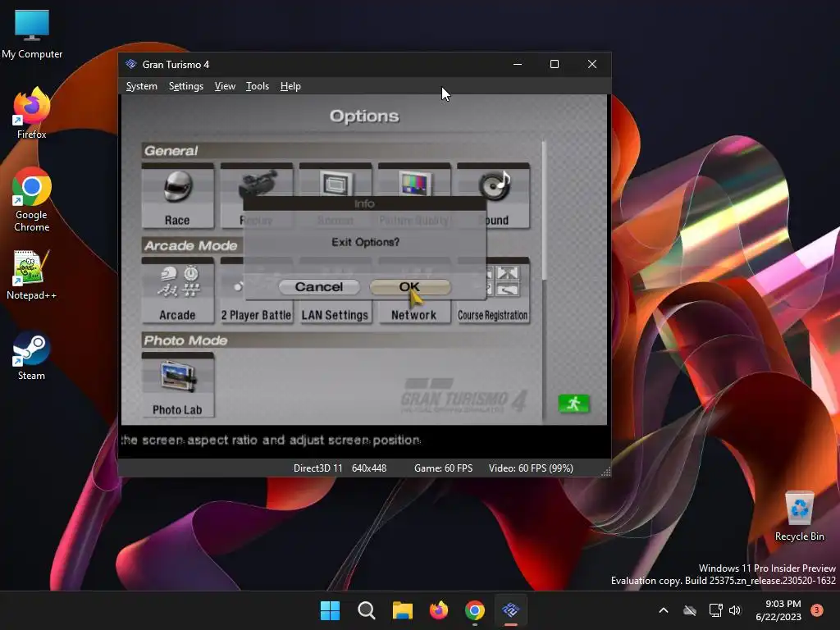Click the Options list scrollbar
This screenshot has width=840, height=630.
pos(544,210)
